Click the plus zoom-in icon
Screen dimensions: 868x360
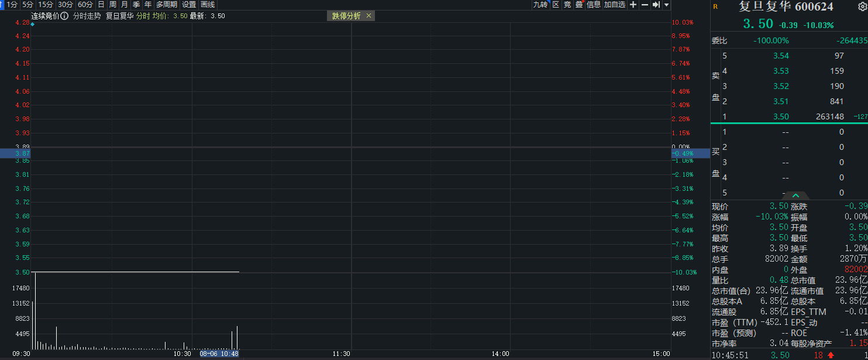point(633,5)
